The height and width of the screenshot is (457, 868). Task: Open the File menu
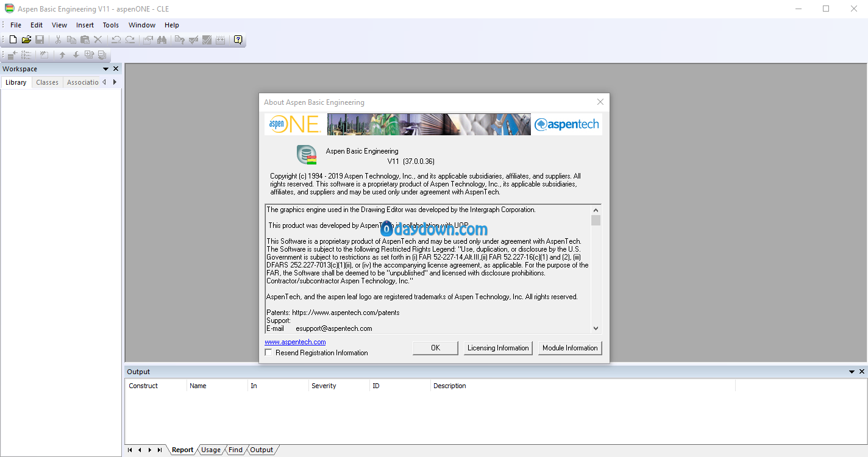tap(16, 25)
